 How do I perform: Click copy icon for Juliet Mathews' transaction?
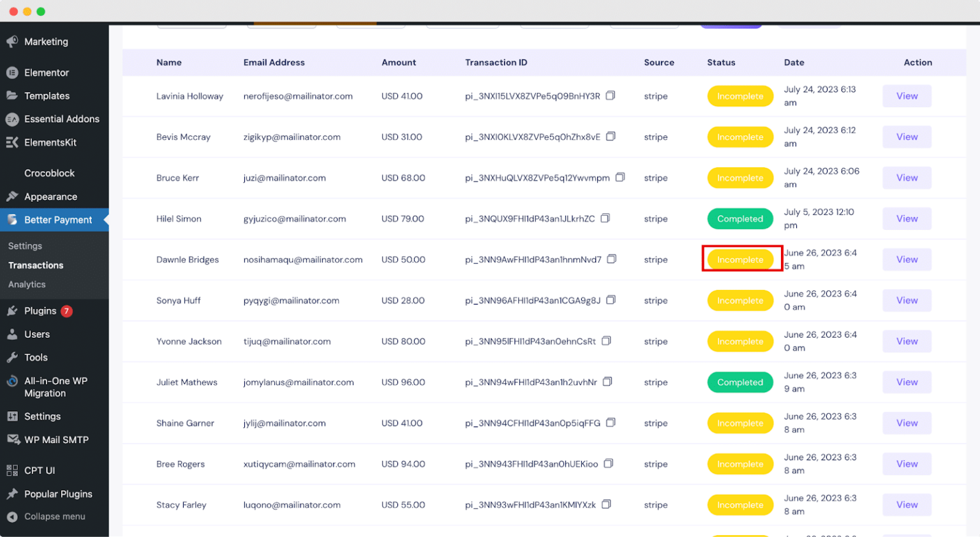point(607,382)
